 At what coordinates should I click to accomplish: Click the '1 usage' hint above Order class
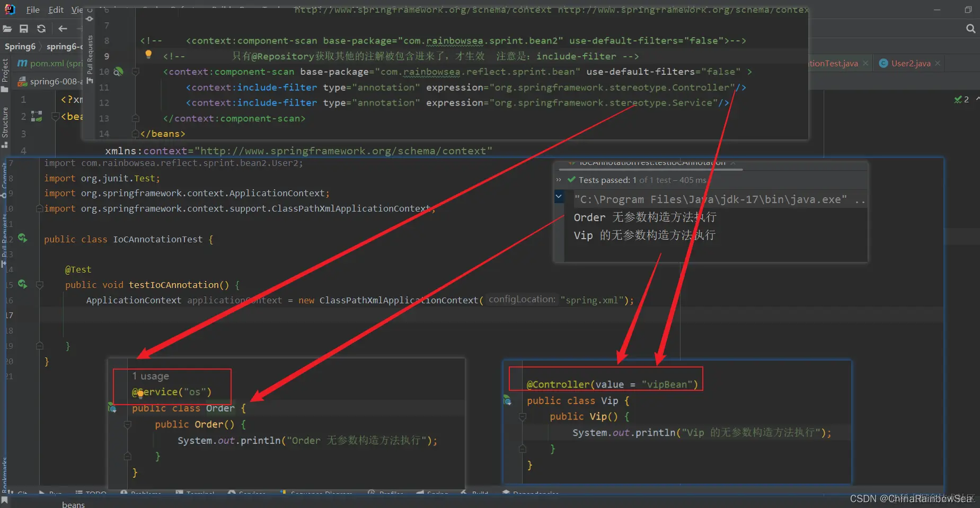point(151,376)
